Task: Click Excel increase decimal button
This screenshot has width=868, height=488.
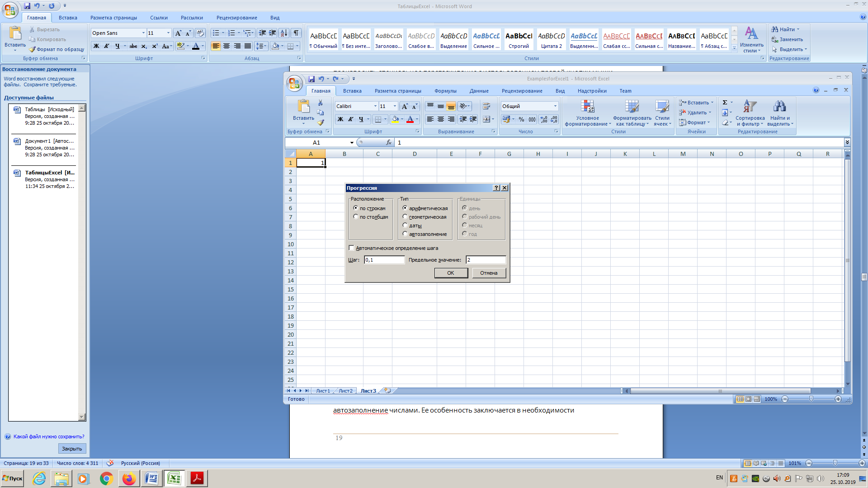Action: click(544, 119)
